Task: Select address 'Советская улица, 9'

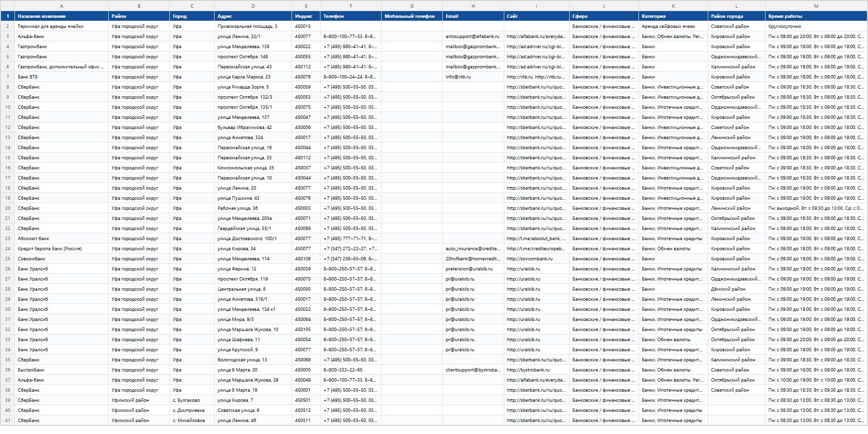Action: click(x=253, y=410)
